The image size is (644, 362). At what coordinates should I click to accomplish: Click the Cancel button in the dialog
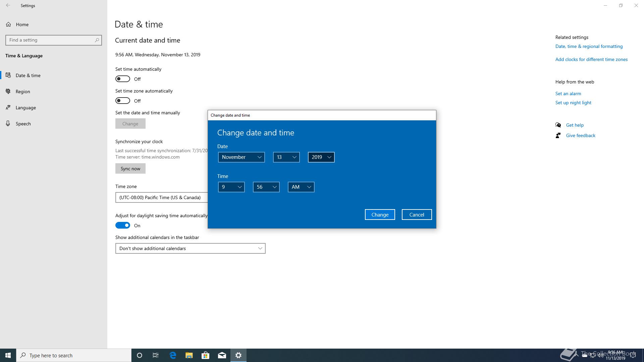pos(417,215)
